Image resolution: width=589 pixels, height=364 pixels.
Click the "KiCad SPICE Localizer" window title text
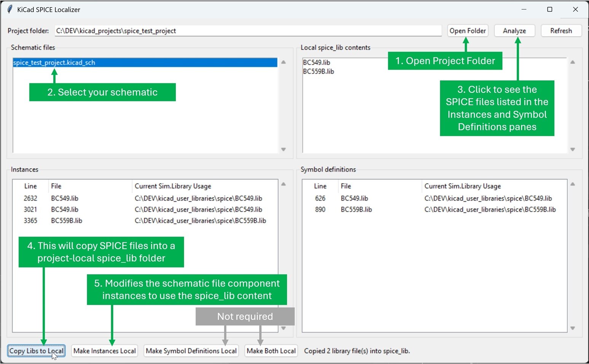click(x=49, y=10)
